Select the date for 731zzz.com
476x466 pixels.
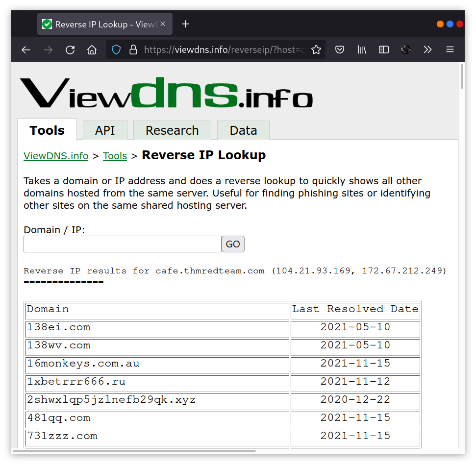355,438
